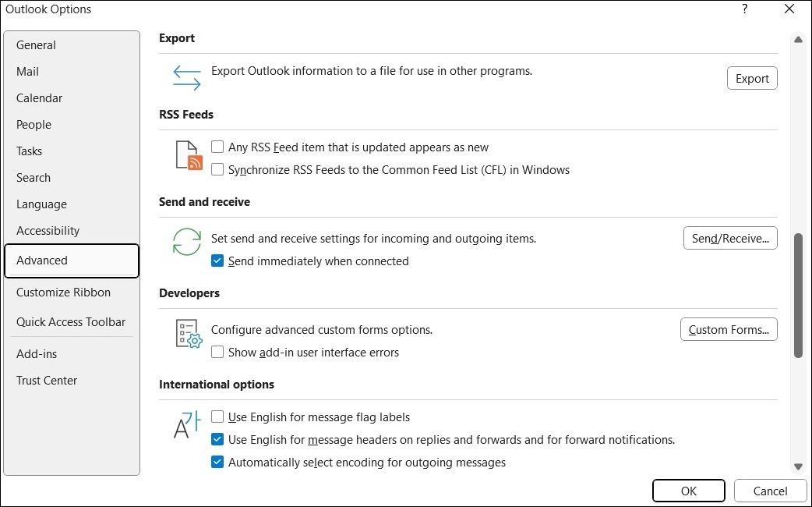The height and width of the screenshot is (507, 812).
Task: Click the Outlook Options window title
Action: coord(48,9)
